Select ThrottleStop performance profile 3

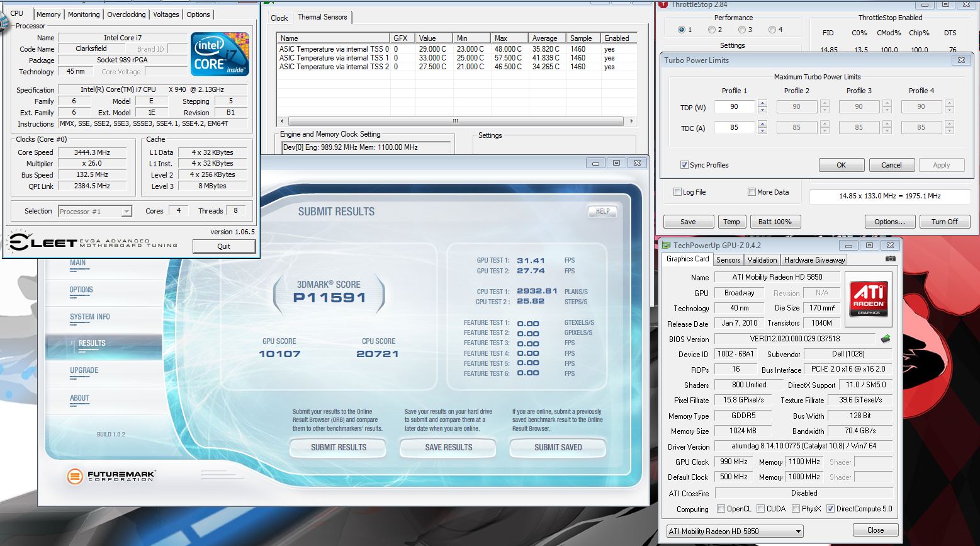tap(741, 30)
